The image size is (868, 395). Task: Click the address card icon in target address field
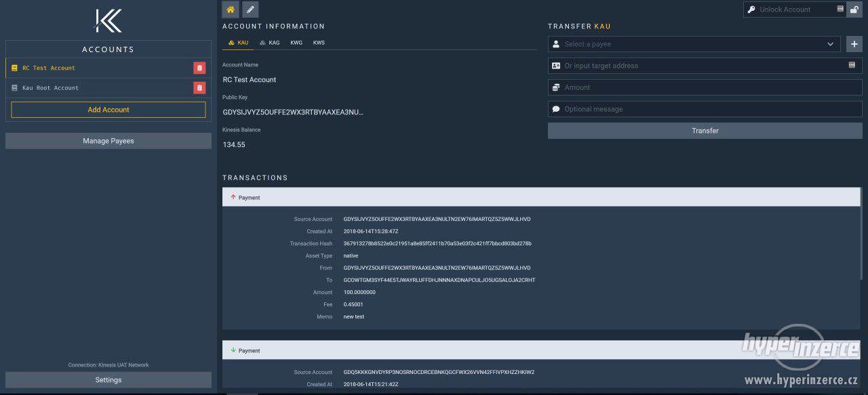556,66
